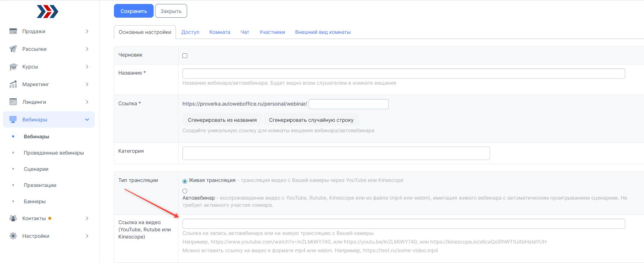
Task: Click the Настройки gear icon
Action: point(13,236)
